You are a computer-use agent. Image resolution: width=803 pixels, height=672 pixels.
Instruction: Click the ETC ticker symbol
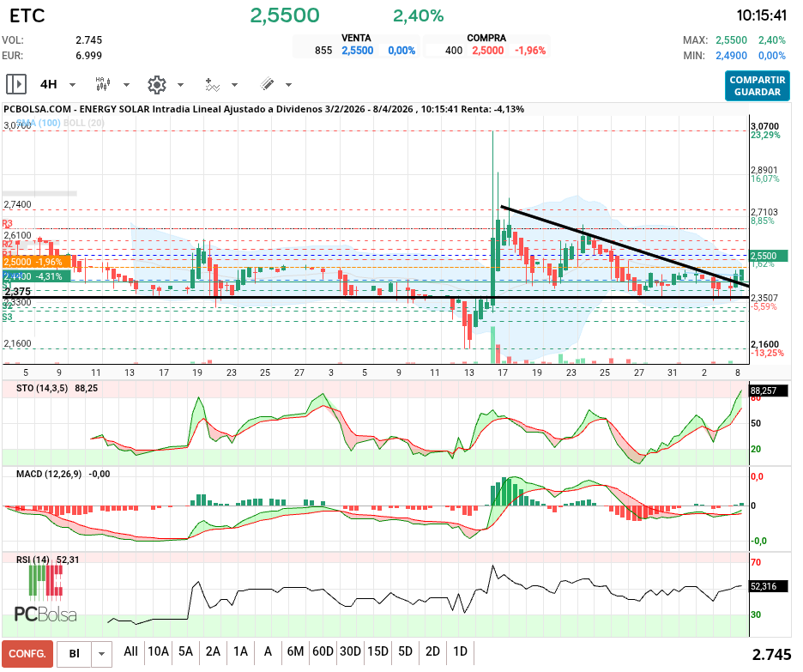coord(27,16)
